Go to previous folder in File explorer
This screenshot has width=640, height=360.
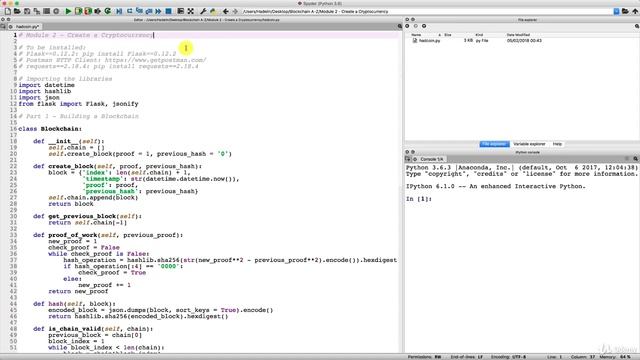click(x=407, y=26)
